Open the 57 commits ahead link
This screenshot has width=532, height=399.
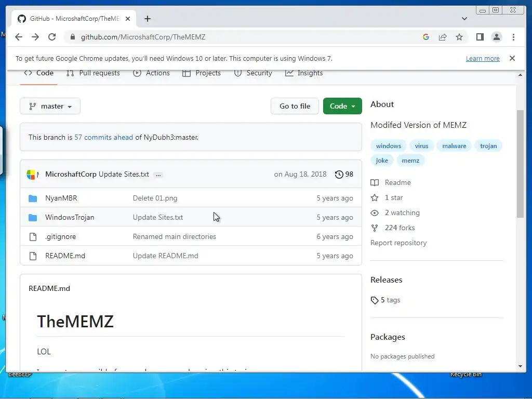tap(103, 137)
